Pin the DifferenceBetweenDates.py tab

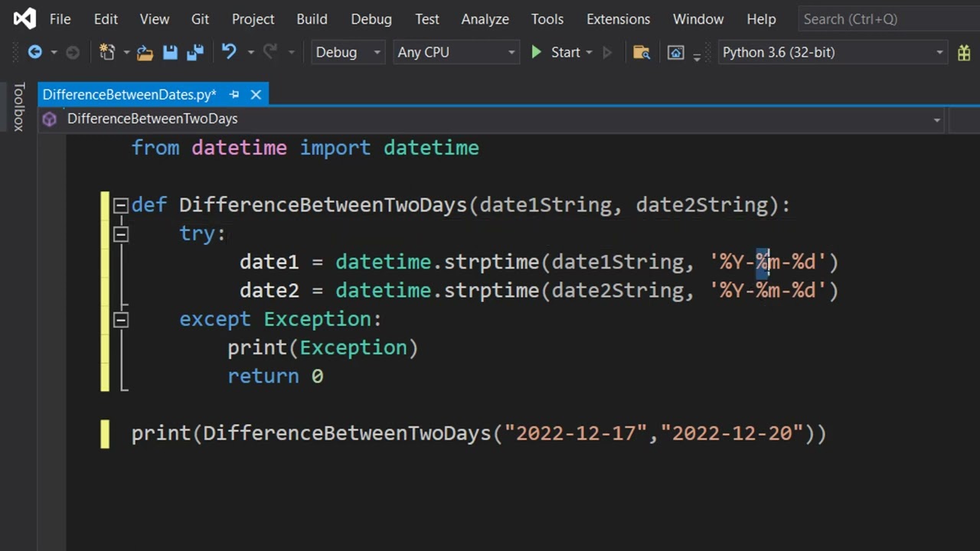[x=234, y=94]
